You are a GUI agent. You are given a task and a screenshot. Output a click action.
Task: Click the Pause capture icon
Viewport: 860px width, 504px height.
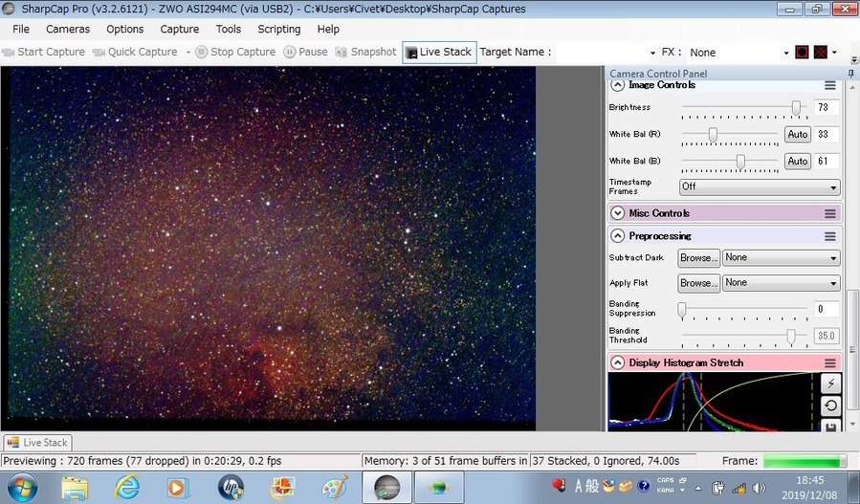click(290, 52)
